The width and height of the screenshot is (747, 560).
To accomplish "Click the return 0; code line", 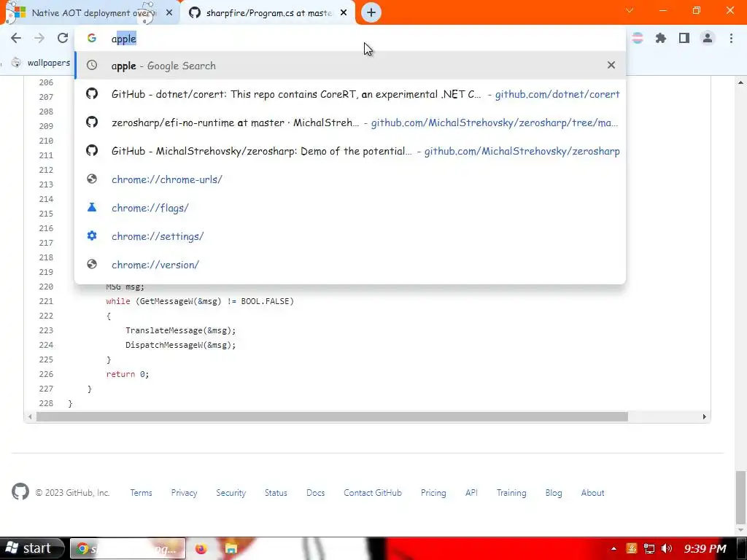I will [x=127, y=374].
